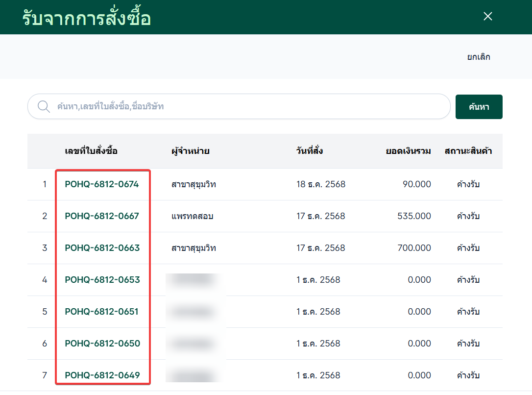Click the ยอดเงินรวม column header
Screen dimensions: 532x395
click(x=408, y=151)
